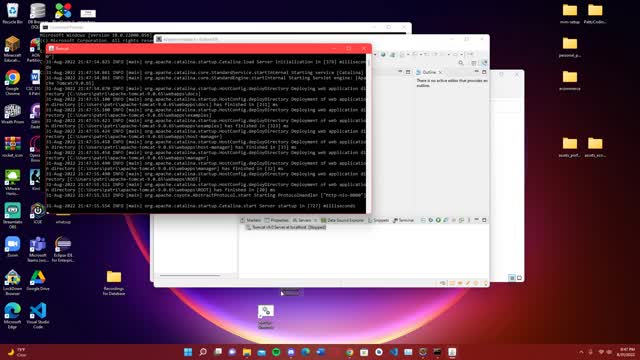This screenshot has height=360, width=640.
Task: Open the Zoom desktop shortcut
Action: pyautogui.click(x=13, y=247)
